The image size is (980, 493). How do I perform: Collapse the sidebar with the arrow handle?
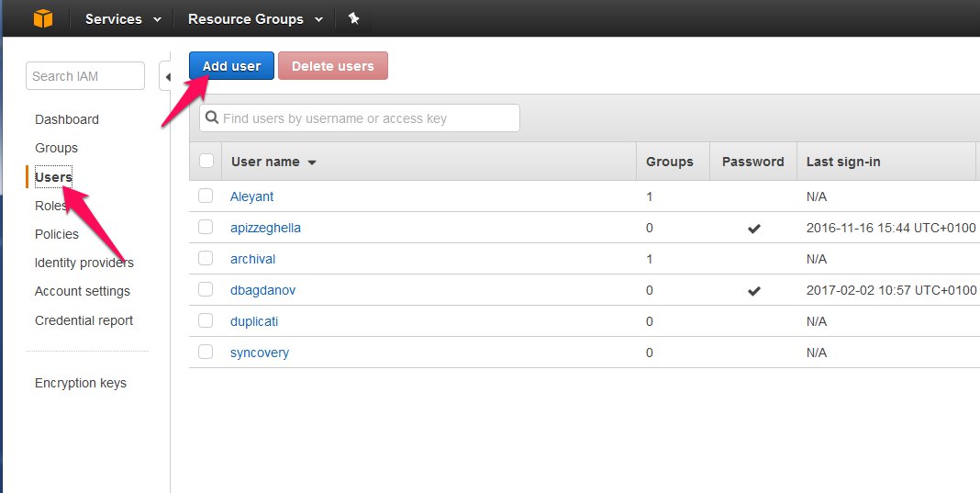coord(166,77)
